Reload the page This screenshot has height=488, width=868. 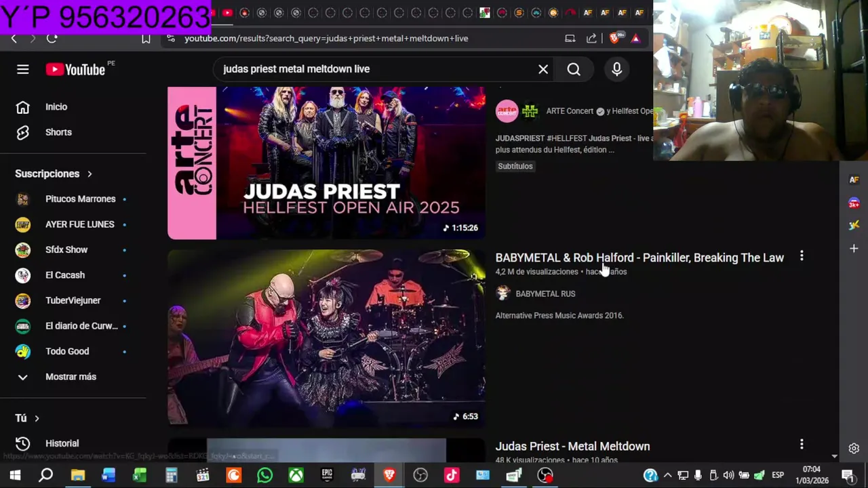(x=52, y=39)
